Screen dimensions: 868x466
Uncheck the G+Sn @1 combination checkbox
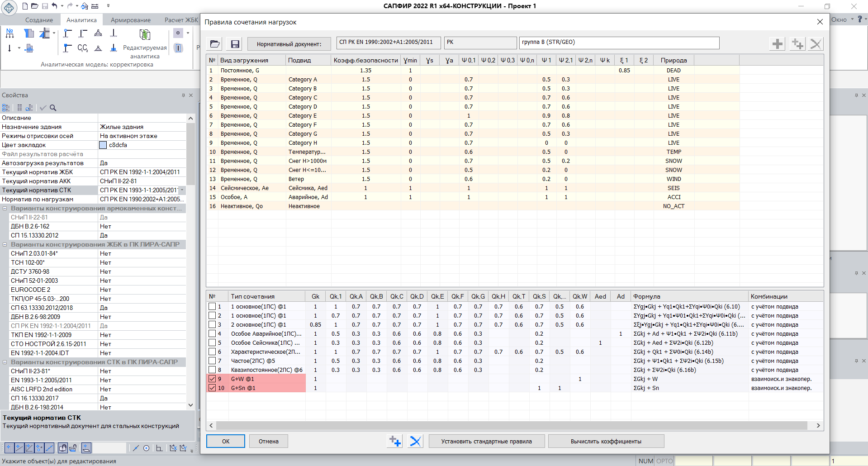click(212, 388)
